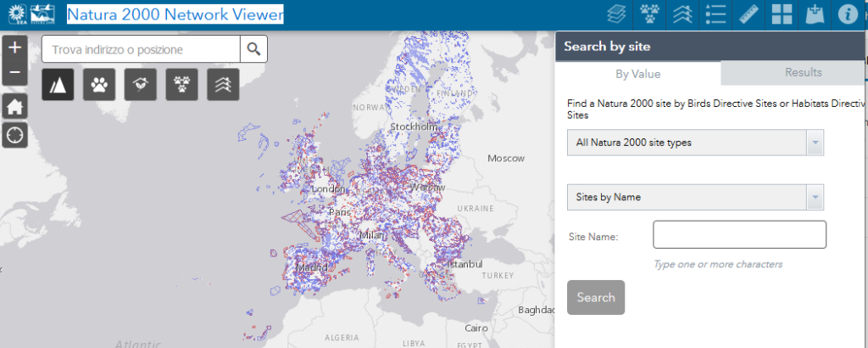This screenshot has width=868, height=348.
Task: Open the paw print species search widget
Action: click(648, 14)
